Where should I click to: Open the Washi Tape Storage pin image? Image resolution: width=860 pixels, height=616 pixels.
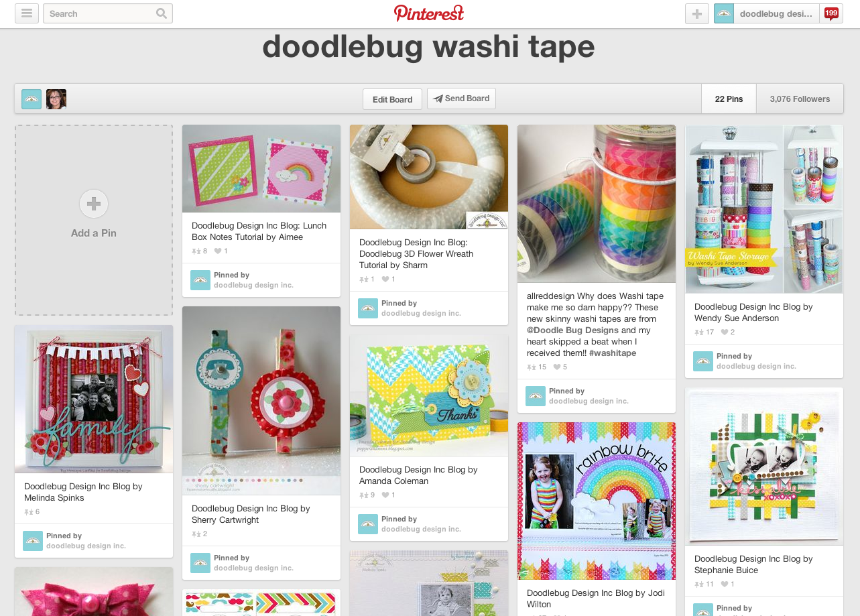tap(764, 209)
